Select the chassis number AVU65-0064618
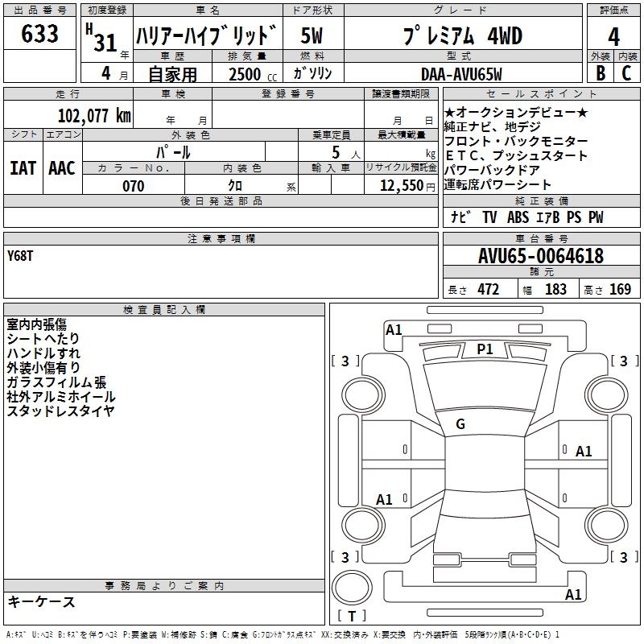The height and width of the screenshot is (644, 644). tap(541, 256)
